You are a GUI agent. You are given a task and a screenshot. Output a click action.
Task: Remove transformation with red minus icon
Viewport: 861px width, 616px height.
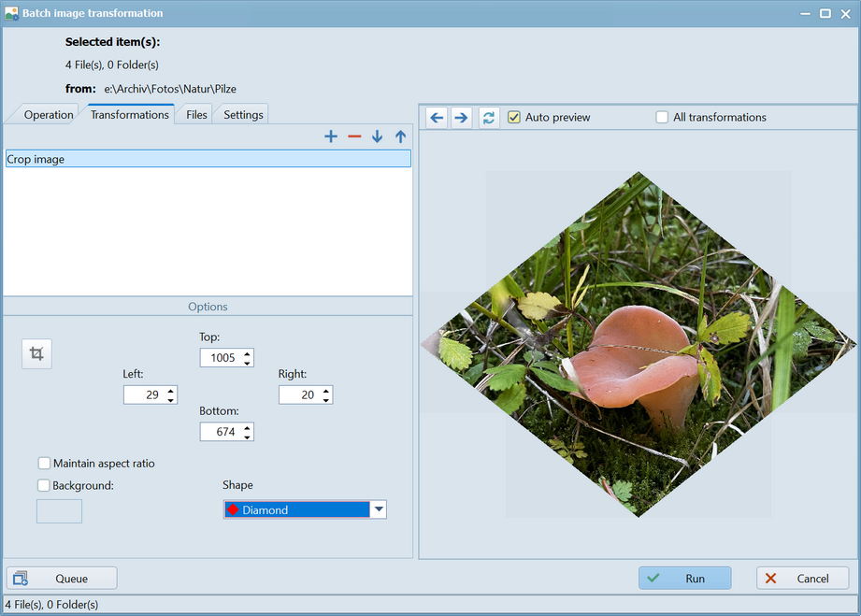[x=354, y=136]
